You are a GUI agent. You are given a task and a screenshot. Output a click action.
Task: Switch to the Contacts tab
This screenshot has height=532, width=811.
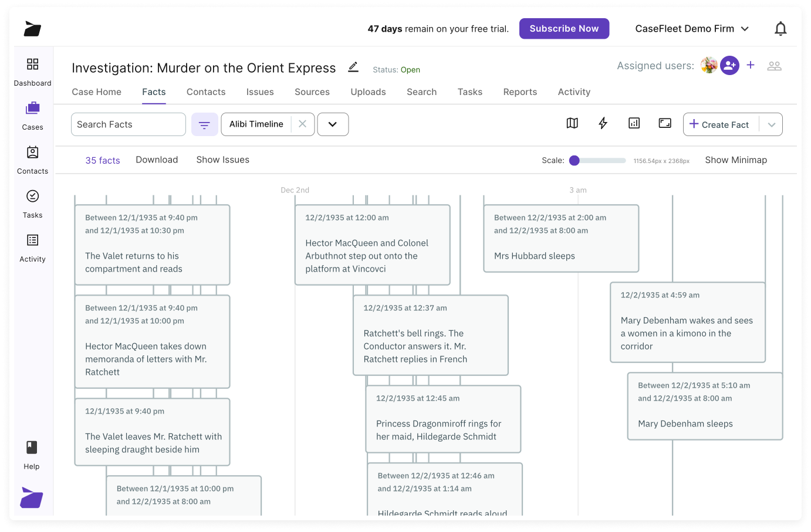(x=206, y=92)
